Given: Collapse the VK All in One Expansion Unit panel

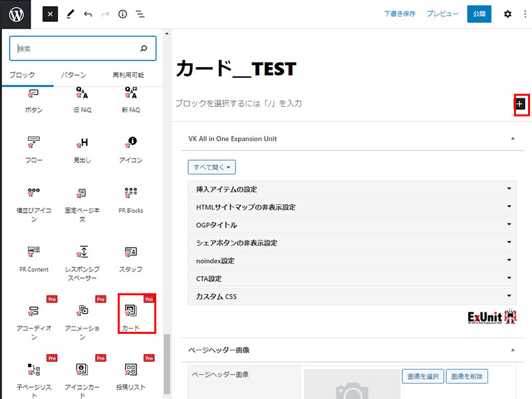Looking at the screenshot, I should 512,138.
